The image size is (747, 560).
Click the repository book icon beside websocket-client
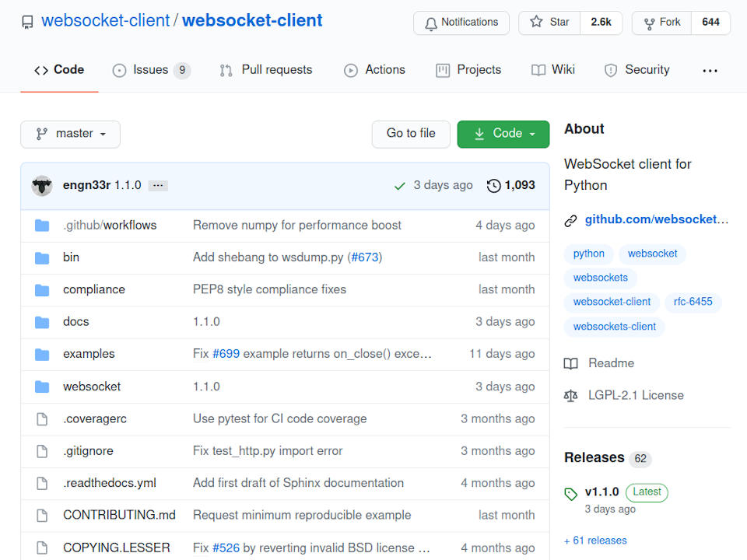28,22
